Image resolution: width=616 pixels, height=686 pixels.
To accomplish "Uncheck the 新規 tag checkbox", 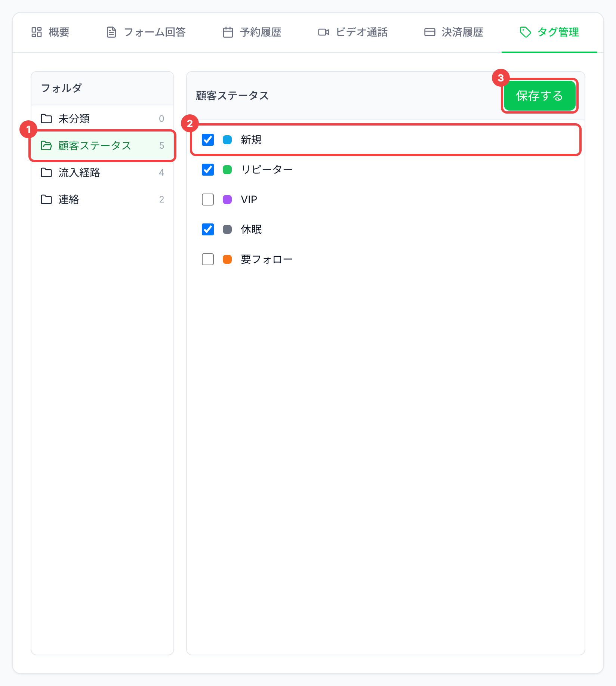I will point(208,140).
